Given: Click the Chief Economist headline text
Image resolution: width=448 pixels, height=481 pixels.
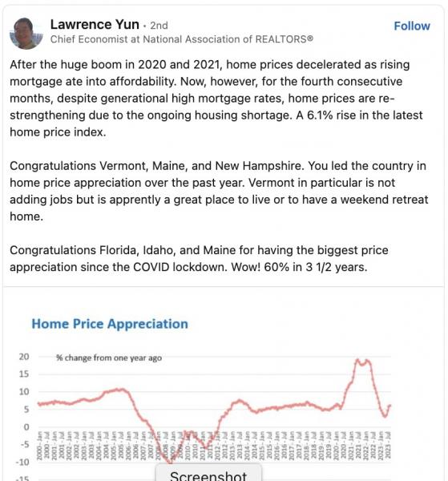Looking at the screenshot, I should [x=182, y=39].
